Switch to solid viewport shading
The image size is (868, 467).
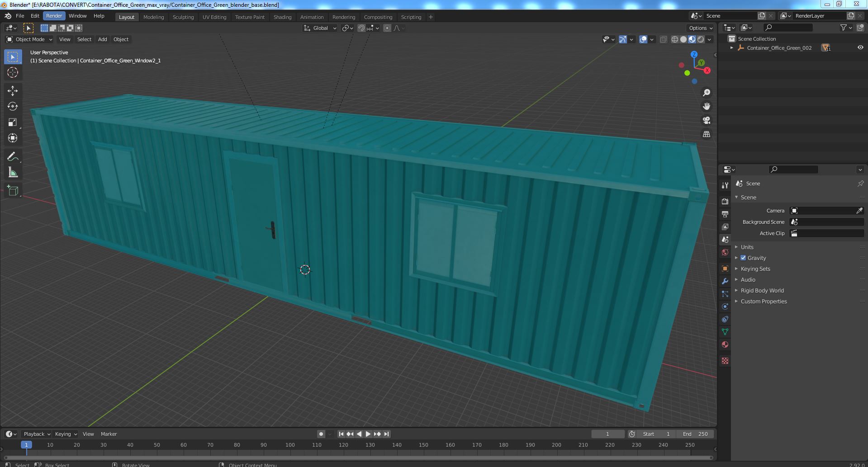tap(683, 39)
